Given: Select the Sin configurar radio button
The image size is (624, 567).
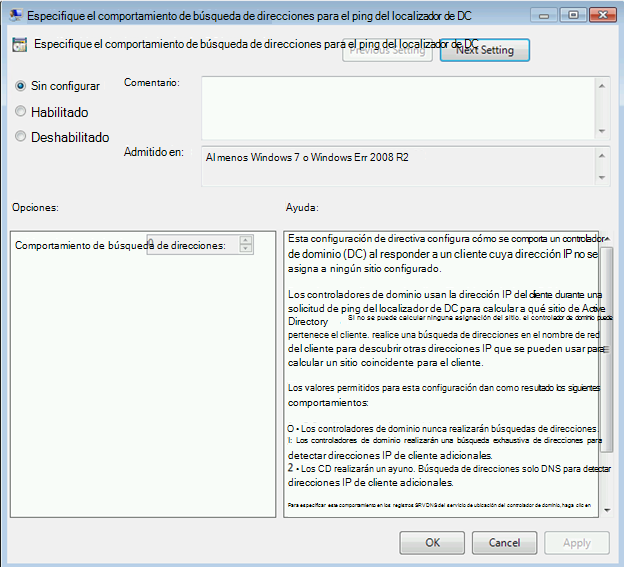Looking at the screenshot, I should [x=20, y=86].
